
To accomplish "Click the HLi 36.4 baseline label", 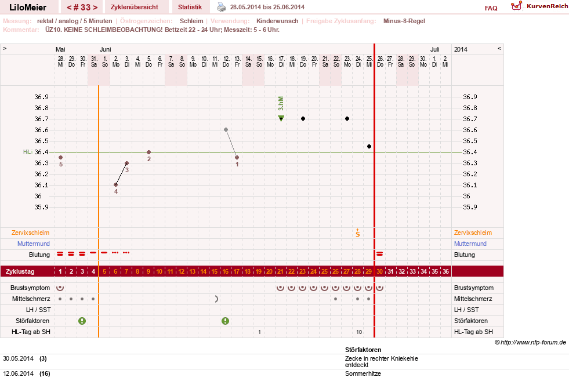I will click(37, 152).
